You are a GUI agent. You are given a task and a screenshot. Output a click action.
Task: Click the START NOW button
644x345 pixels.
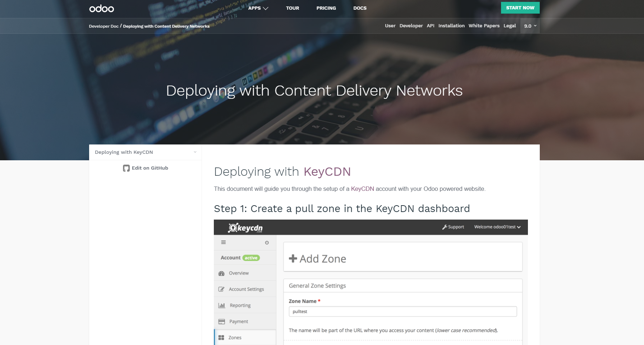520,8
